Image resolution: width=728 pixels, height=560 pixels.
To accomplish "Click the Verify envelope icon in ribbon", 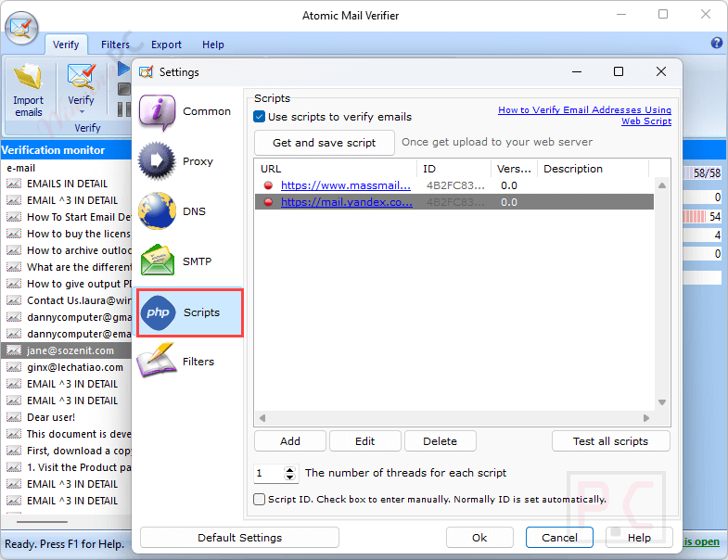I will tap(82, 77).
